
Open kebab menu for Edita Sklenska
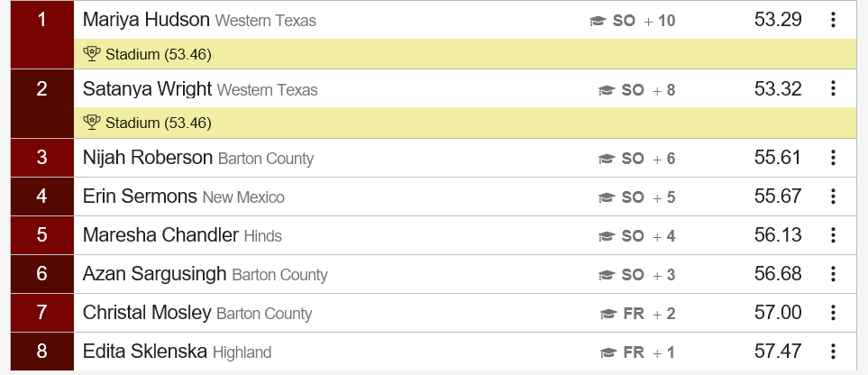point(833,352)
